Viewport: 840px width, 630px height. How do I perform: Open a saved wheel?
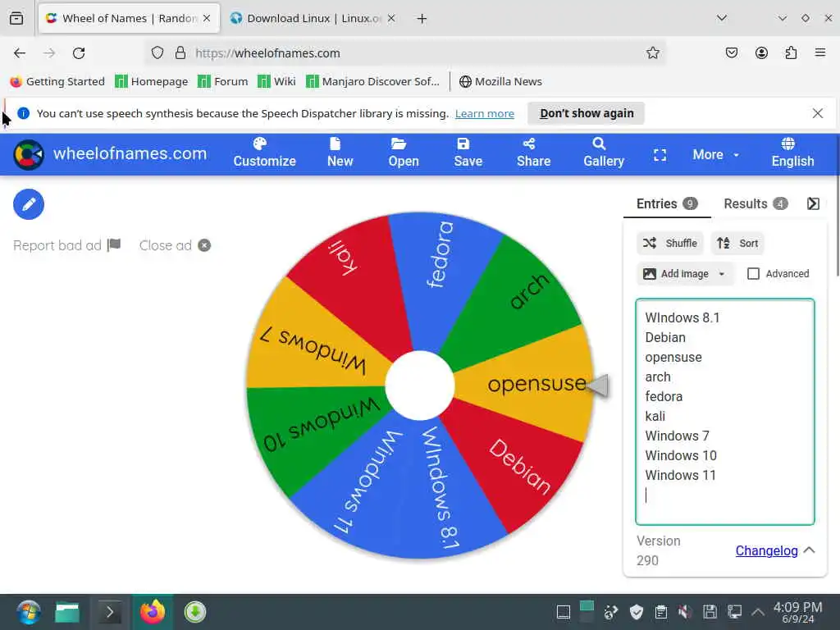(404, 153)
